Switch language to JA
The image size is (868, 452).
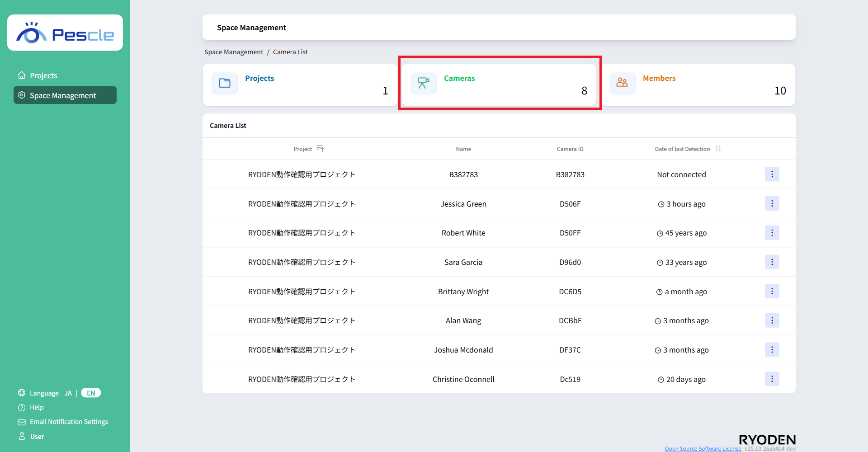68,393
